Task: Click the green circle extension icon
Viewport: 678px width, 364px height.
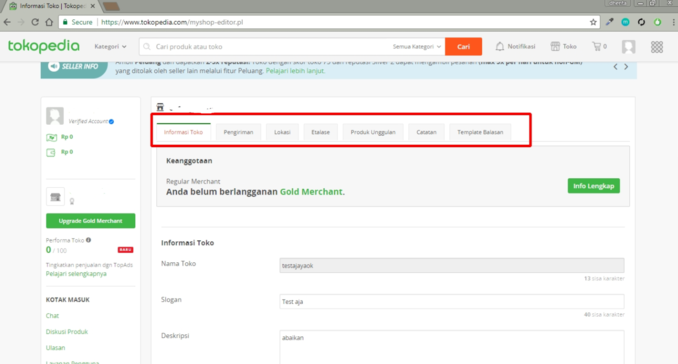Action: (657, 22)
